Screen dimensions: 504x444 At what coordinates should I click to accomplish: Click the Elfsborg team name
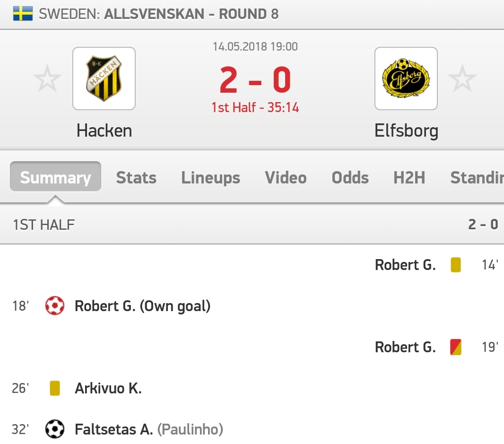click(406, 131)
